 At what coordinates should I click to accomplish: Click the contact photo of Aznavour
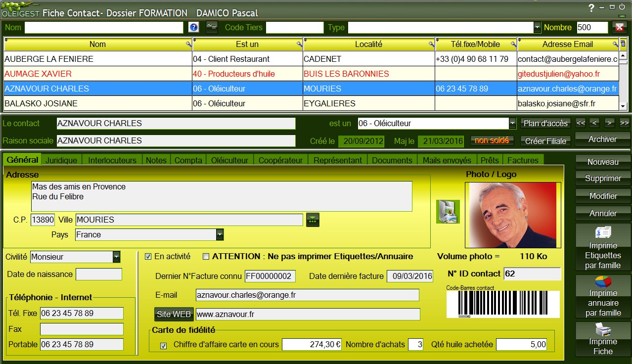point(513,215)
